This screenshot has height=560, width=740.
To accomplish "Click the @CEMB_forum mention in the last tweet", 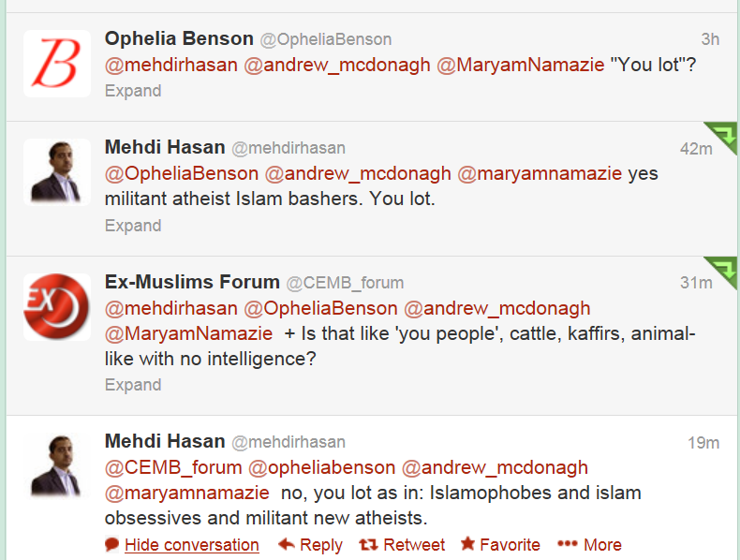I will (174, 467).
